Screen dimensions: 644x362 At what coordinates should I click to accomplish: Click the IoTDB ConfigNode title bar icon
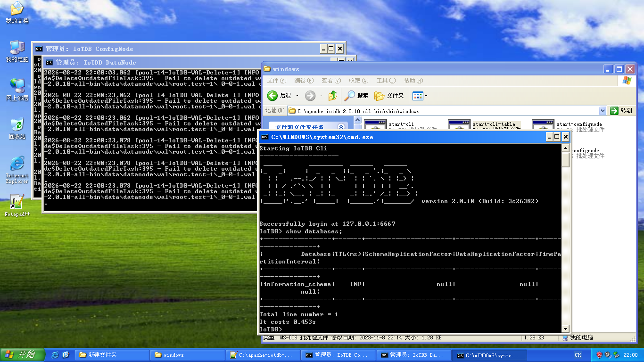pos(39,49)
